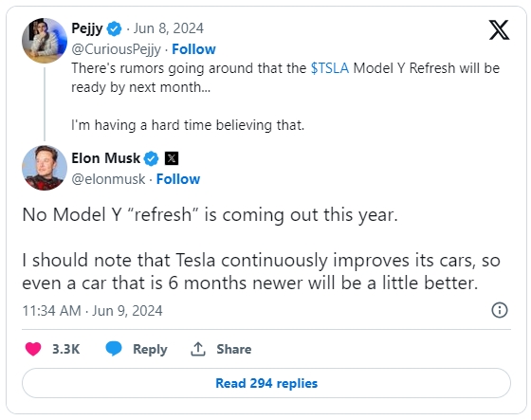Open Elon Musk's profile avatar
This screenshot has width=531, height=420.
click(x=45, y=168)
